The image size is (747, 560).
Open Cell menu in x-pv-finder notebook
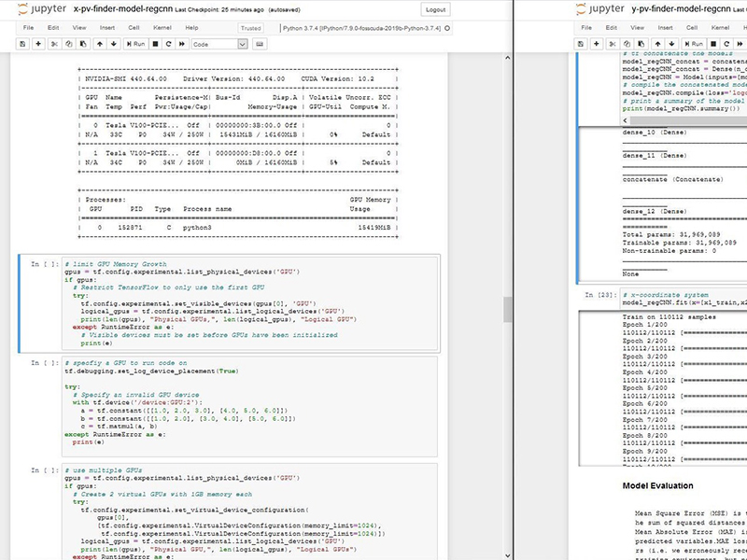coord(134,28)
